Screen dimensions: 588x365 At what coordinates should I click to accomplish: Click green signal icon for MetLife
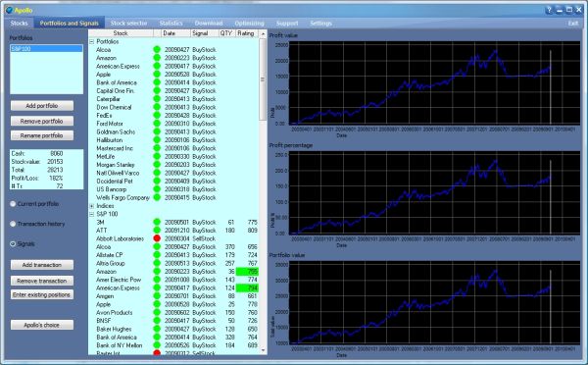coord(157,156)
